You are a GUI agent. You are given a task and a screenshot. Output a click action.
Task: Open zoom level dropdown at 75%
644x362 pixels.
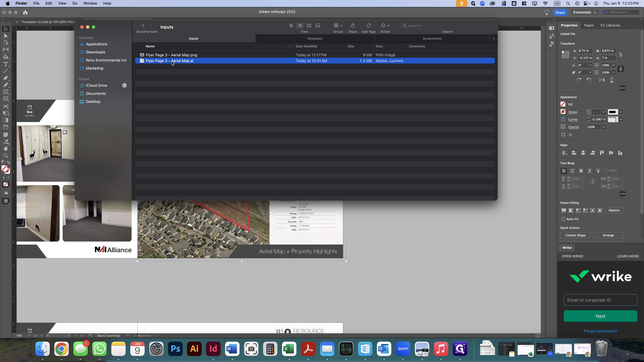point(29,336)
